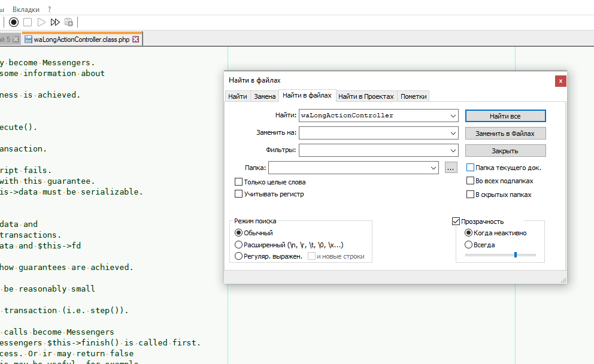Click code text 'calls become Messengers'
Image resolution: width=594 pixels, height=364 pixels.
point(59,332)
